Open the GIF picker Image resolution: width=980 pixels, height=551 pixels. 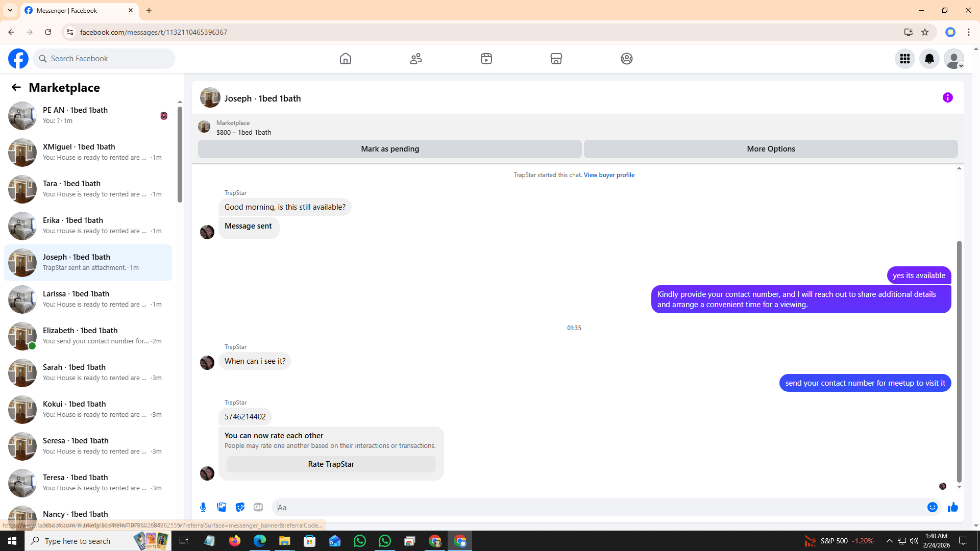pyautogui.click(x=258, y=507)
